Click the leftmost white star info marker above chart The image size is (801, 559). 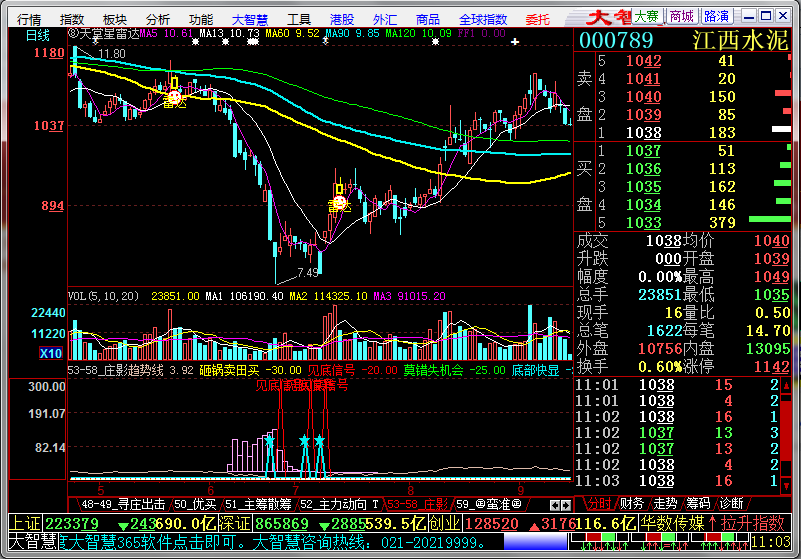[195, 42]
